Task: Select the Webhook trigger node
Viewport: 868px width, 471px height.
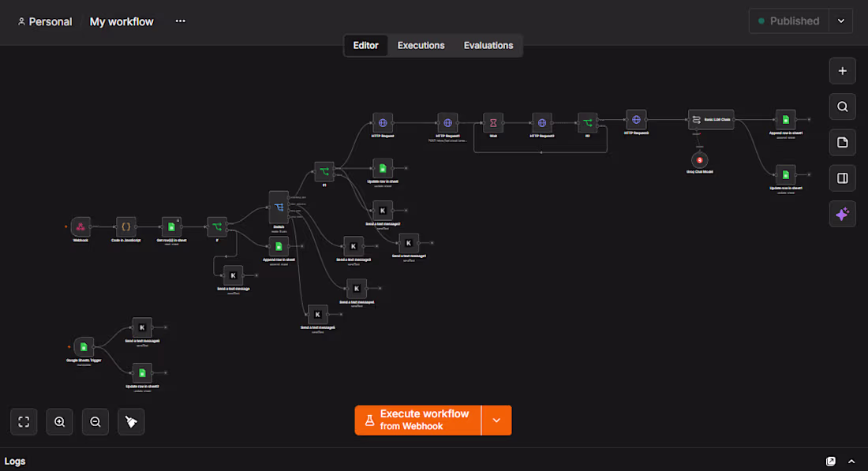Action: coord(80,227)
